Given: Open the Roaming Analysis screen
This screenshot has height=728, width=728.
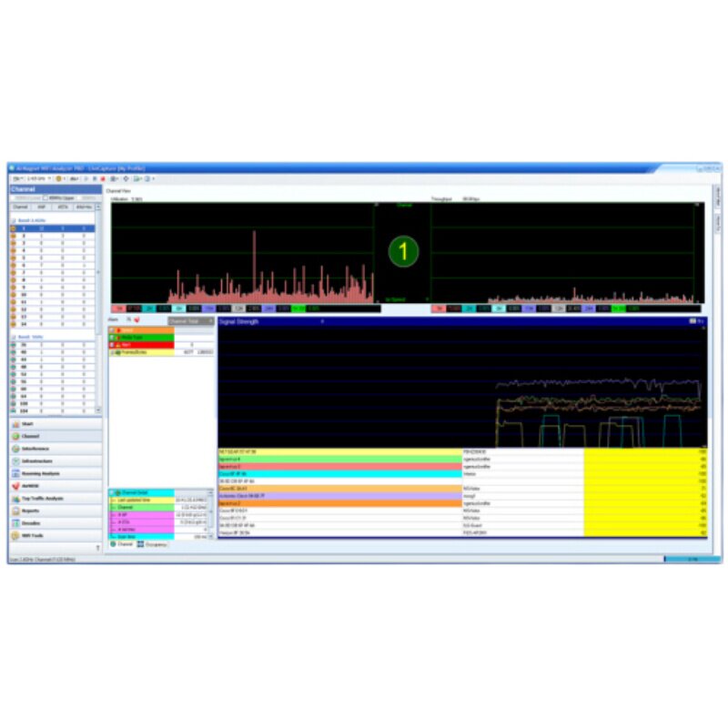Looking at the screenshot, I should coord(56,473).
